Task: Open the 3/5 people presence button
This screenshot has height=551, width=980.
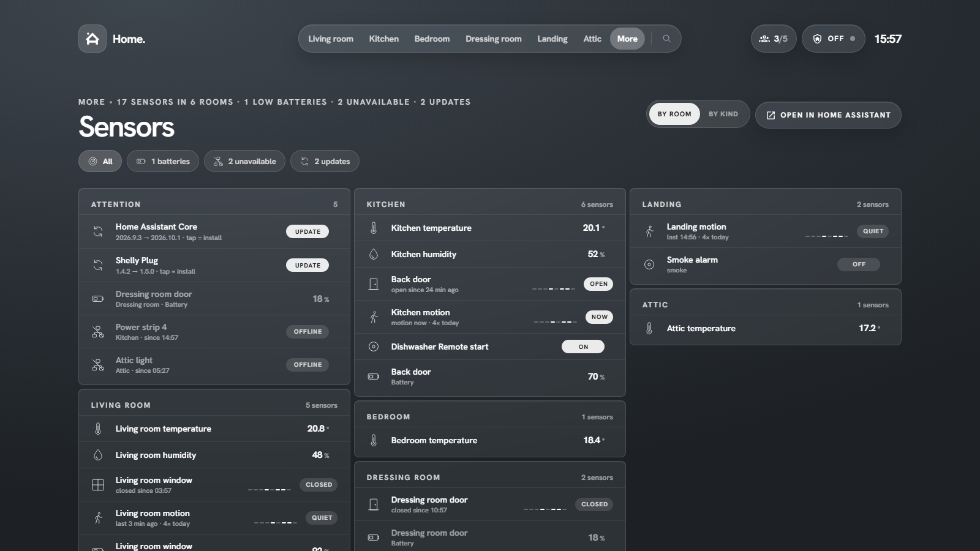Action: point(774,39)
